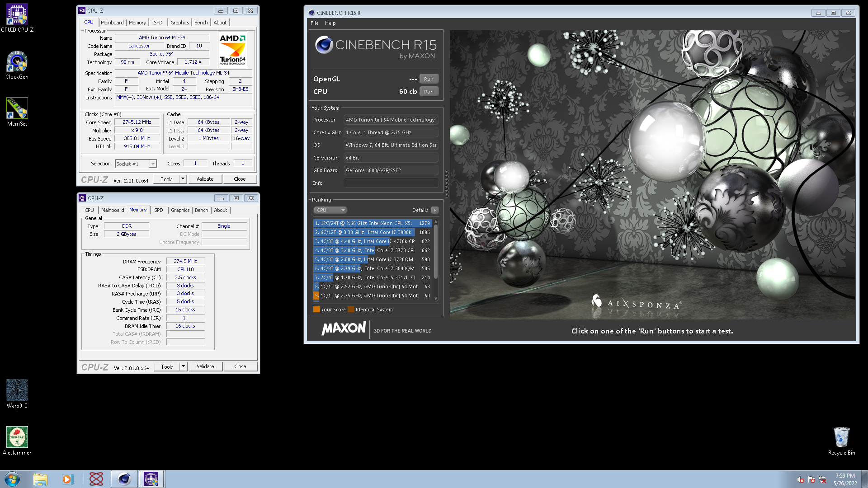Click the ranking list scrollbar thumb
The height and width of the screenshot is (488, 868).
point(436,251)
